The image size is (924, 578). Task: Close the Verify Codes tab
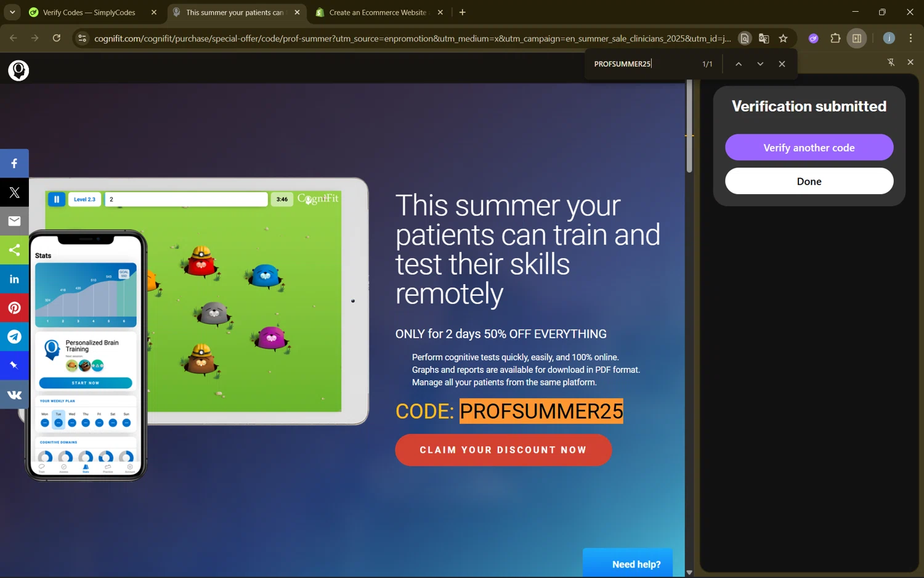tap(154, 12)
